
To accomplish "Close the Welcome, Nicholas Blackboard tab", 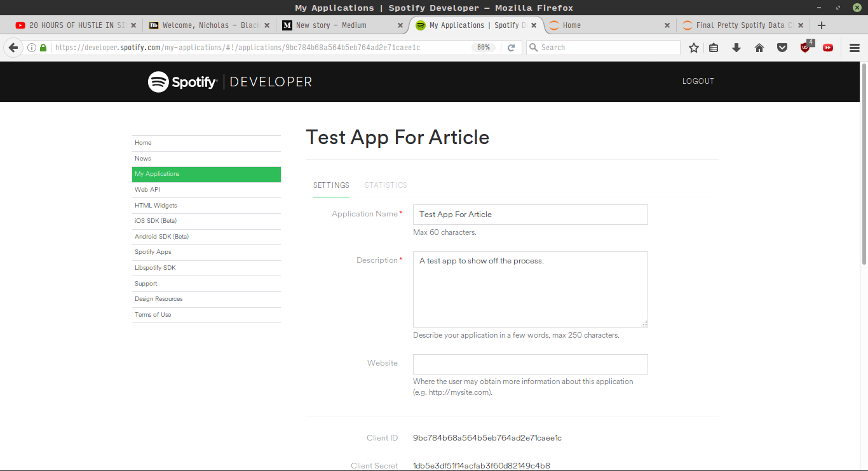I will 267,25.
